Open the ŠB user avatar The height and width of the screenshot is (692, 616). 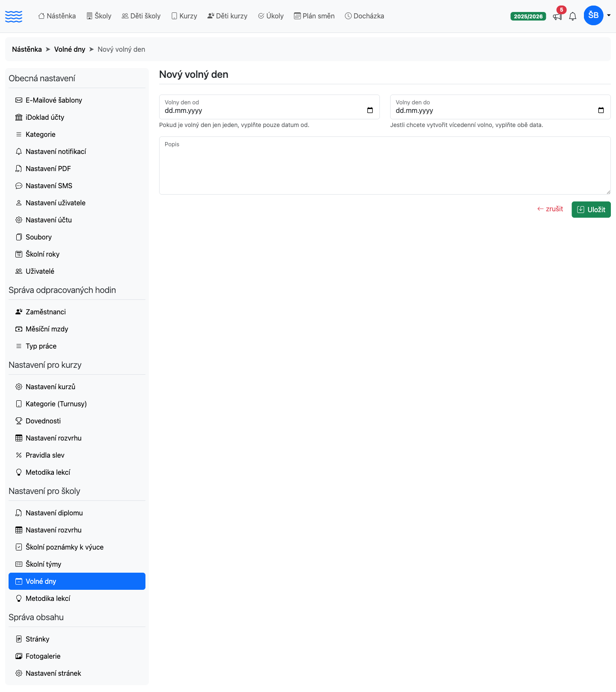(x=593, y=15)
